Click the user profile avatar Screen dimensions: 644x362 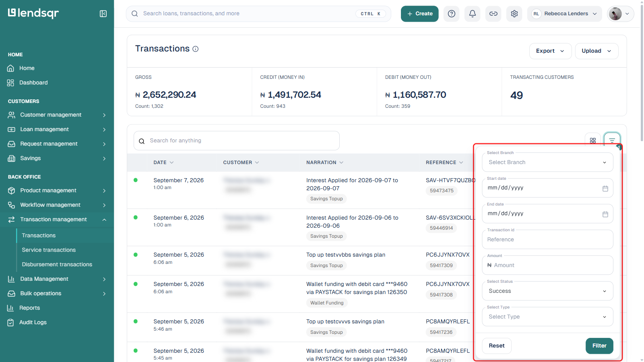coord(615,14)
